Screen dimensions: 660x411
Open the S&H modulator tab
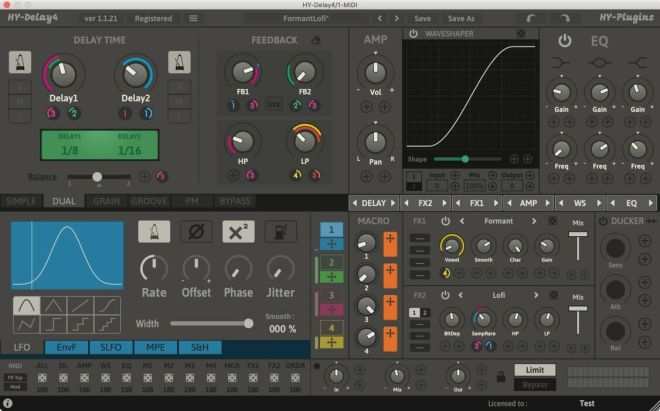tap(200, 347)
